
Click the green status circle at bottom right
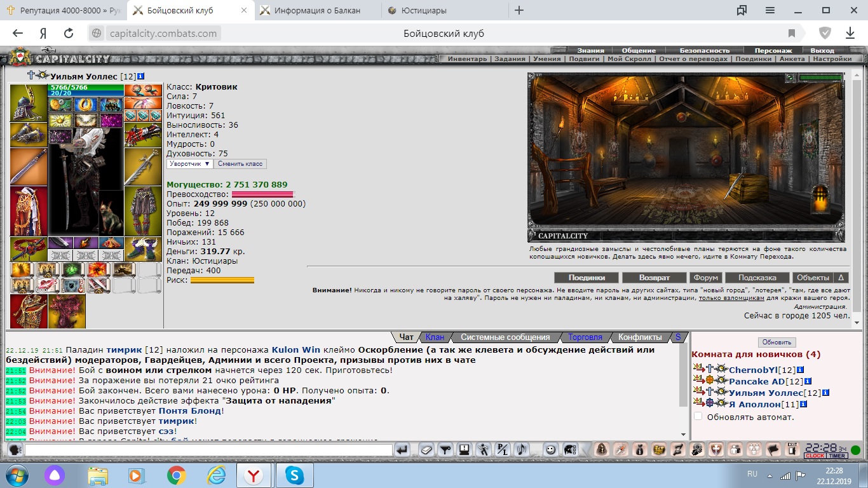tap(855, 451)
